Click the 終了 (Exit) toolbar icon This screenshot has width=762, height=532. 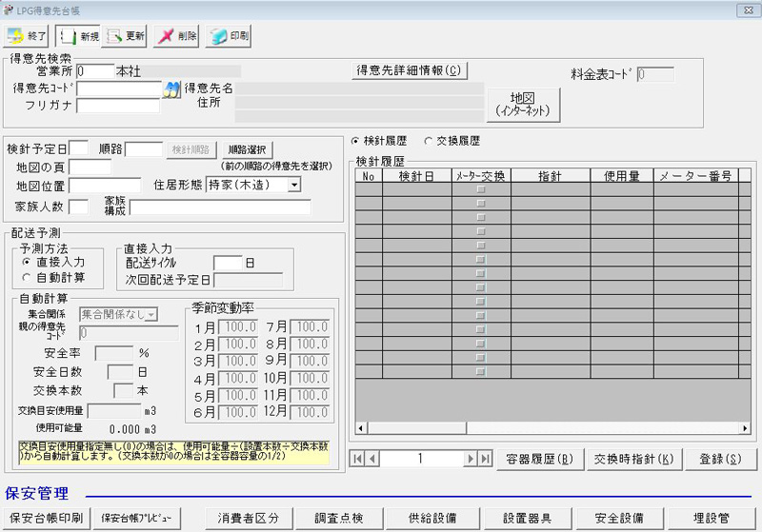27,36
